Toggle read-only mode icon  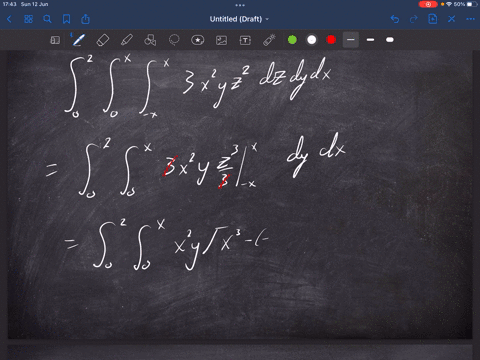coord(55,40)
